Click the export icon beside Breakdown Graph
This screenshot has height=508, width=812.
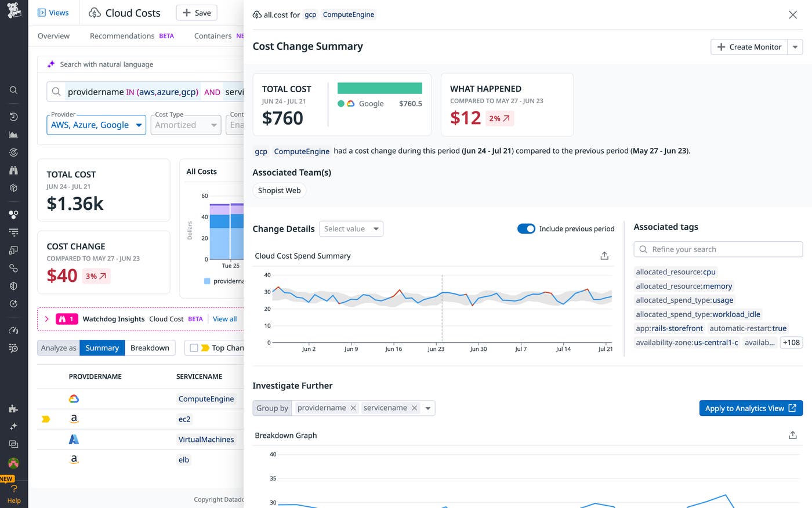pos(792,434)
